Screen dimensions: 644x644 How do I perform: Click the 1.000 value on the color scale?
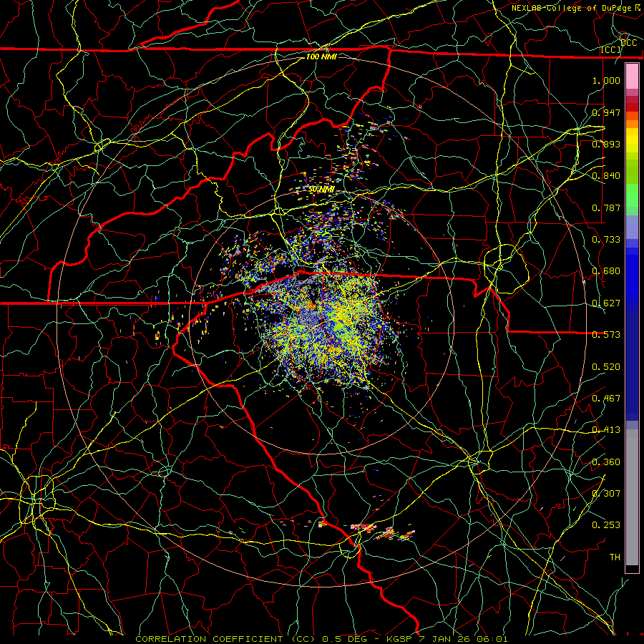pos(606,80)
